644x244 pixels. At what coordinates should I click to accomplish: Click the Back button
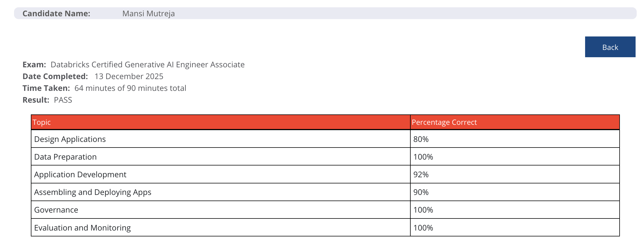(x=610, y=47)
